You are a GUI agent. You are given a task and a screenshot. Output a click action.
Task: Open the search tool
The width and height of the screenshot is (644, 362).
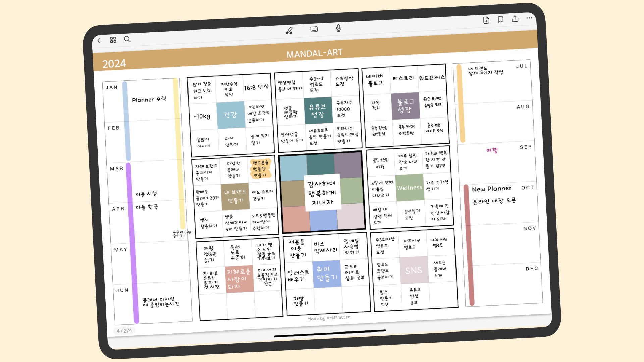tap(127, 39)
